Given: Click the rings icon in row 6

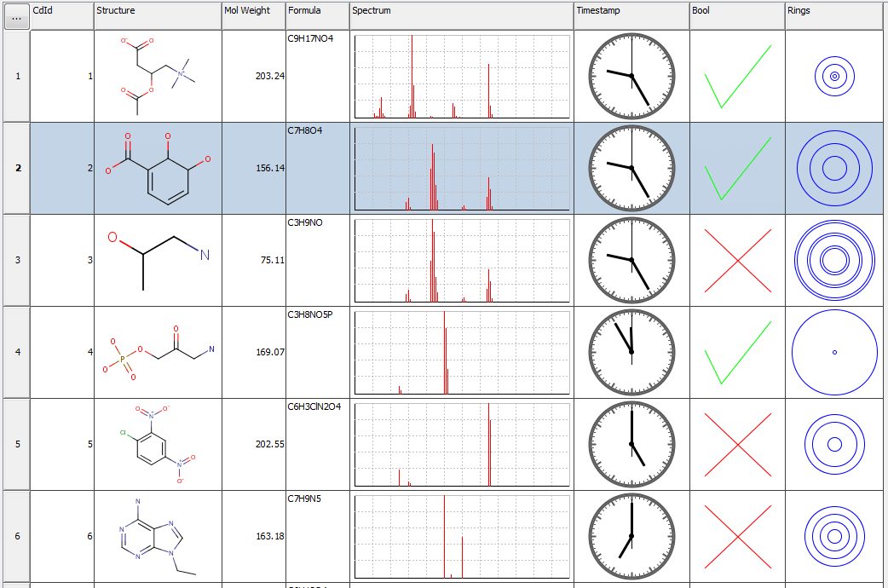Looking at the screenshot, I should (x=834, y=537).
